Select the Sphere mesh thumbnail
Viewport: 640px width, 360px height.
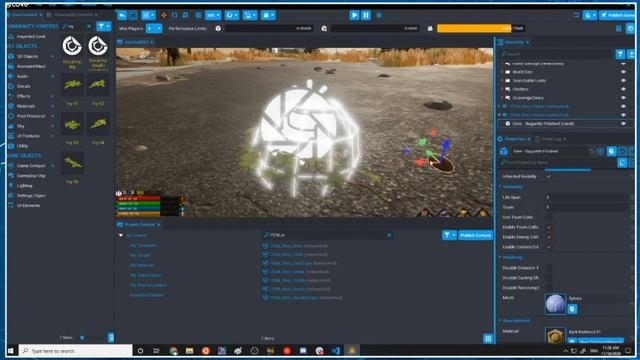click(x=555, y=304)
